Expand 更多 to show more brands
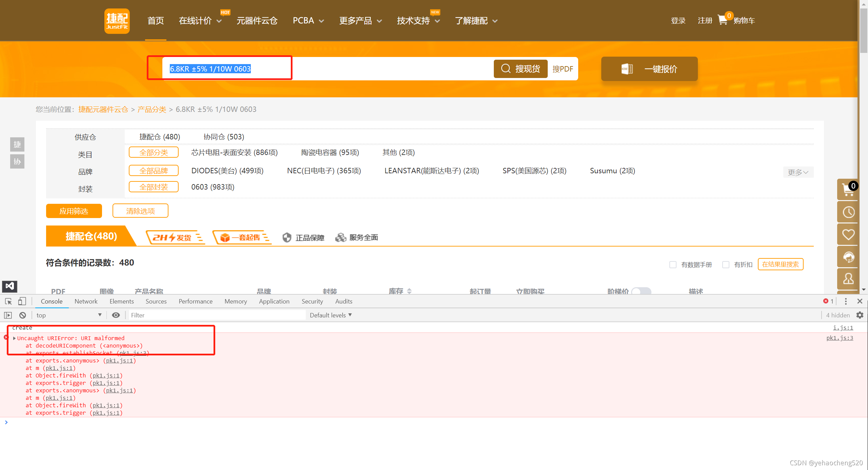This screenshot has height=470, width=868. pyautogui.click(x=798, y=172)
